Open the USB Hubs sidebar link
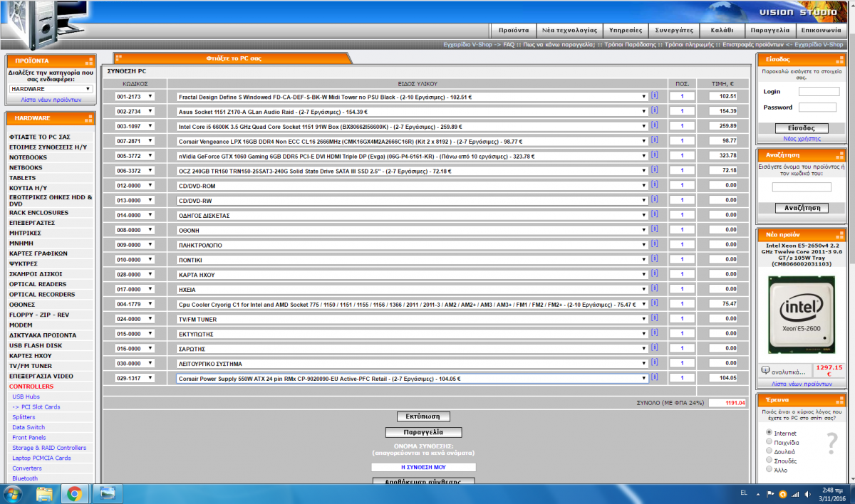The image size is (855, 504). pos(26,397)
